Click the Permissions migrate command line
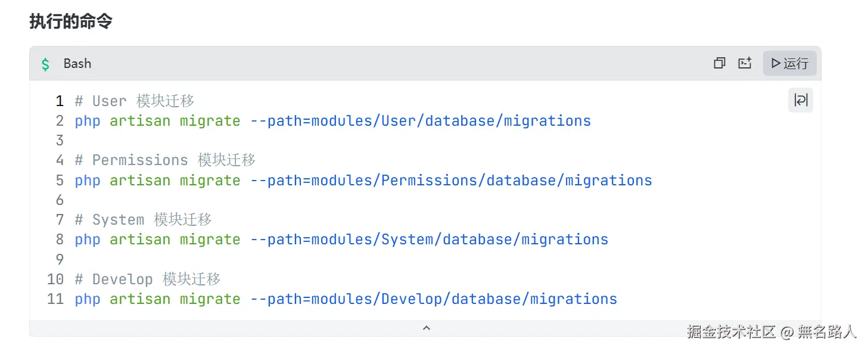This screenshot has height=351, width=868. click(363, 180)
